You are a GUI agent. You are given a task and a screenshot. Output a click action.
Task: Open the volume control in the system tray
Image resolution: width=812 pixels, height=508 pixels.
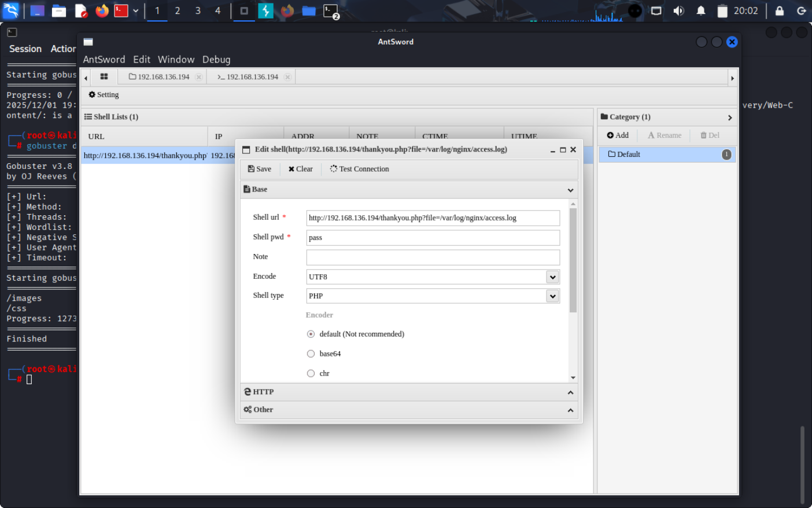click(678, 10)
